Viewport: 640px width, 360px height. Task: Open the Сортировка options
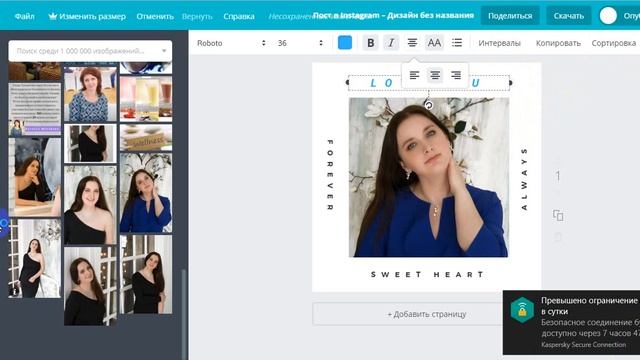614,43
